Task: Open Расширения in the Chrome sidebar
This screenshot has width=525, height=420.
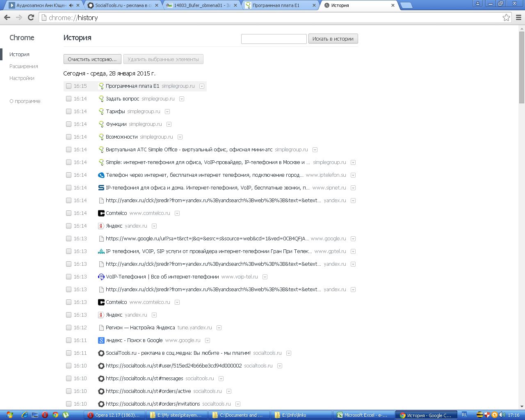Action: [24, 66]
